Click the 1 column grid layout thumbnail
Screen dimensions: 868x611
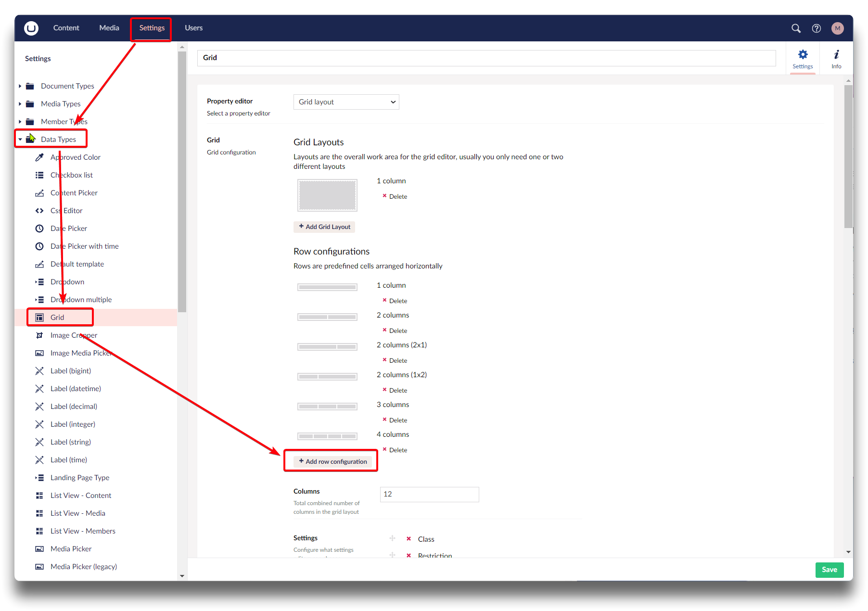coord(327,195)
